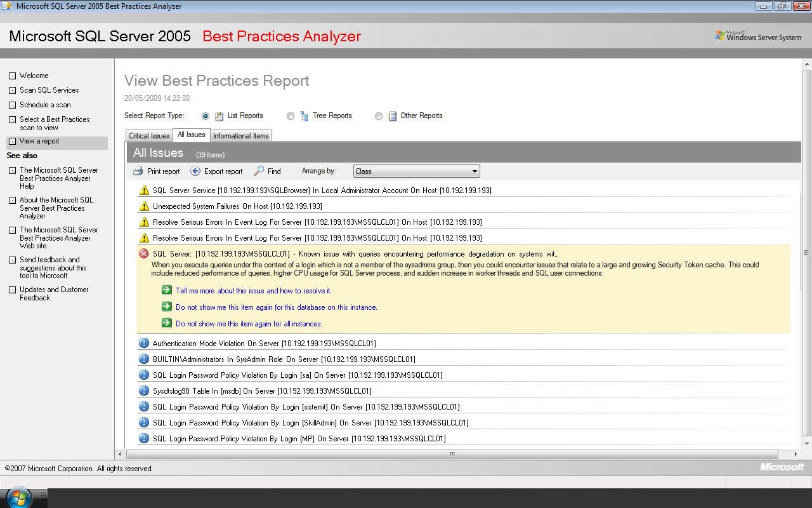Select 'BUILTIN\Administrators In SysAdmin Role' row text

tap(284, 359)
